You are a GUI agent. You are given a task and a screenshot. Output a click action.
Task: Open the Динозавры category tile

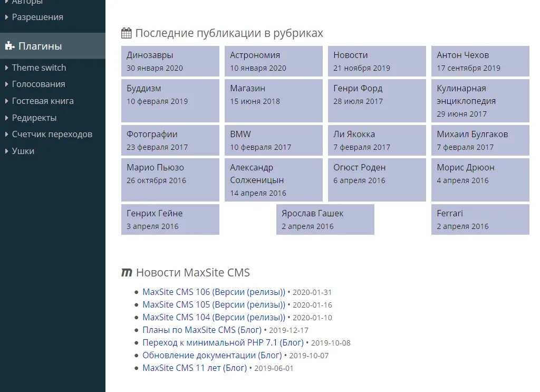click(x=170, y=61)
